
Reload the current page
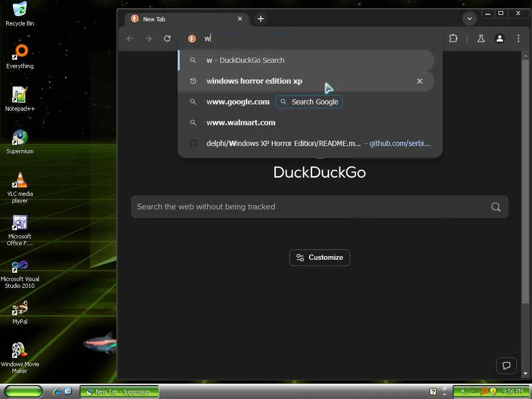pos(167,38)
